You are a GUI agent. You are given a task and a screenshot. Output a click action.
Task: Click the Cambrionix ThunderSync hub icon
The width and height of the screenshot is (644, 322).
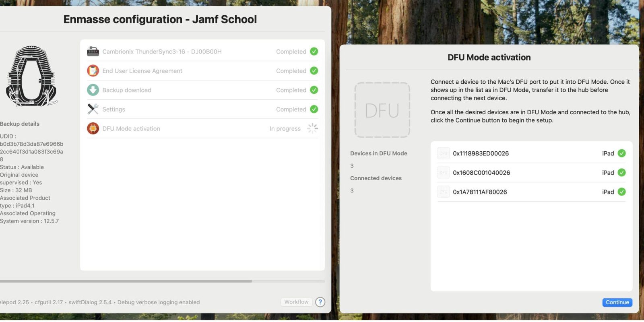click(93, 52)
